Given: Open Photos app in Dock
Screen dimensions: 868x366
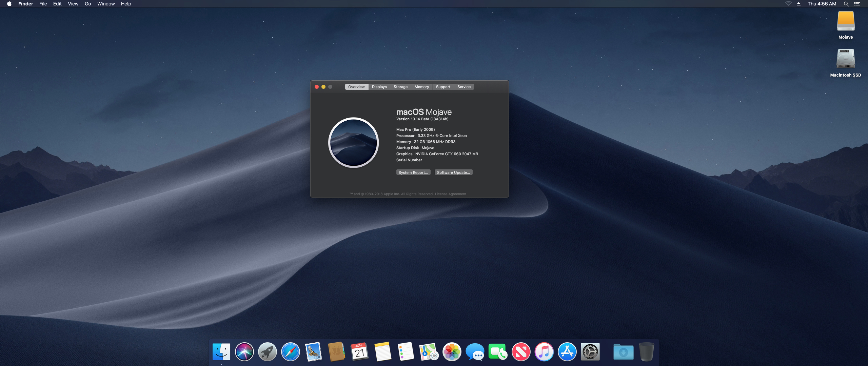Looking at the screenshot, I should [452, 352].
